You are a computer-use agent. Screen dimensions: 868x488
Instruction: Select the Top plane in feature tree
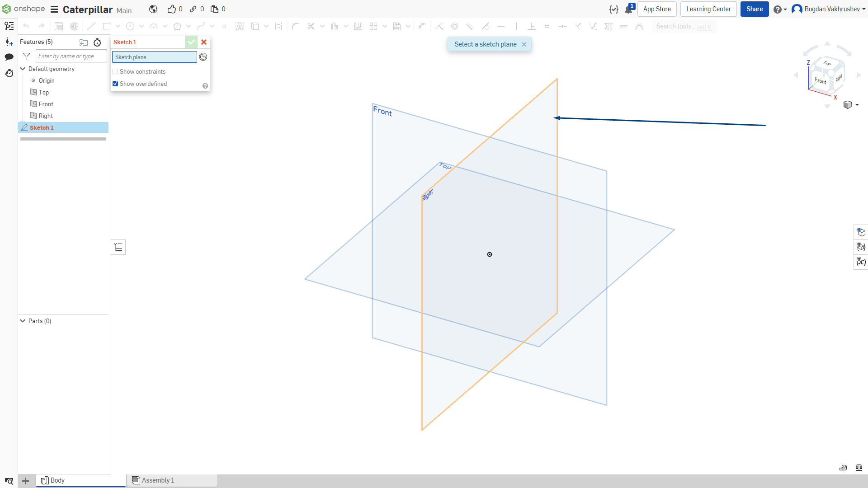point(44,92)
